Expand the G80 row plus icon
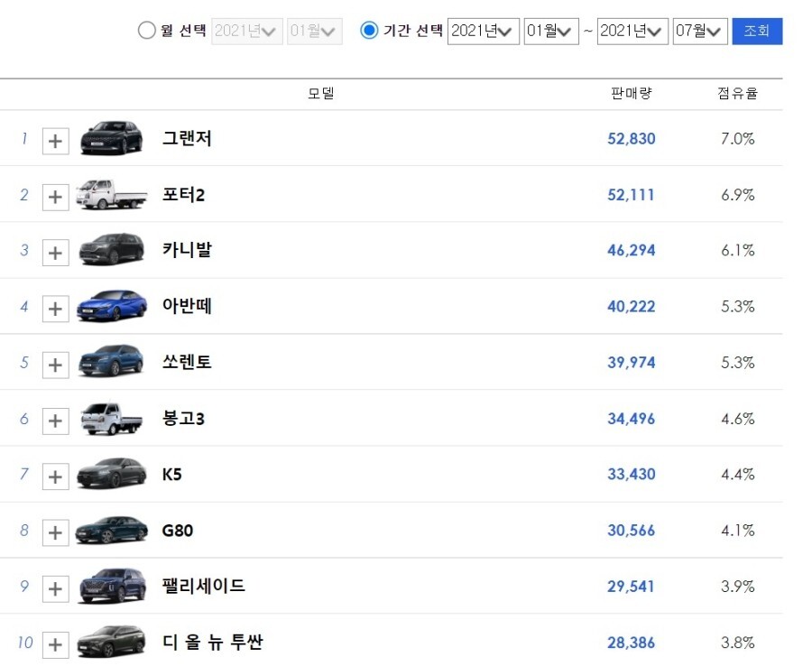The image size is (812, 666). pos(55,532)
